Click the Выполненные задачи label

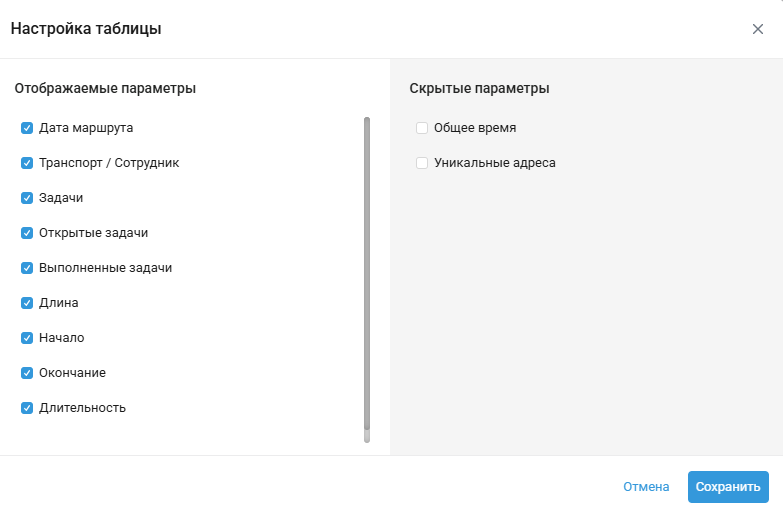click(x=105, y=268)
